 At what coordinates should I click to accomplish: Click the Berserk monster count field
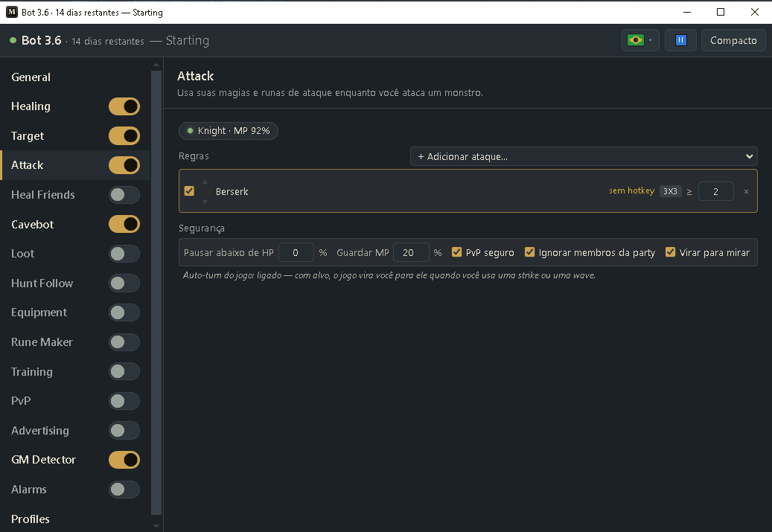716,191
